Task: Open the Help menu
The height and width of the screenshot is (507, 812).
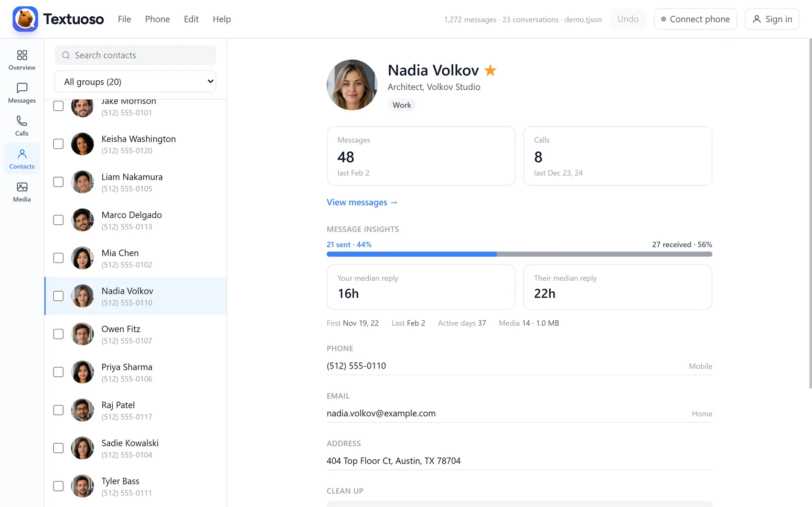Action: point(222,19)
